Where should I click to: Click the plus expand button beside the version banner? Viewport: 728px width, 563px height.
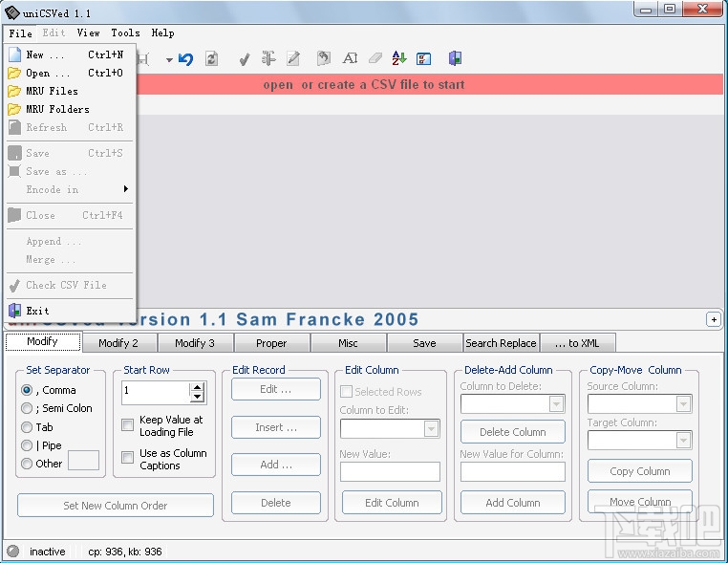(x=714, y=319)
